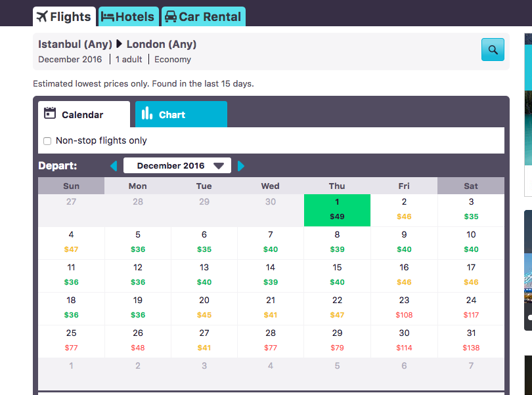
Task: Select the Flights tab
Action: [64, 17]
